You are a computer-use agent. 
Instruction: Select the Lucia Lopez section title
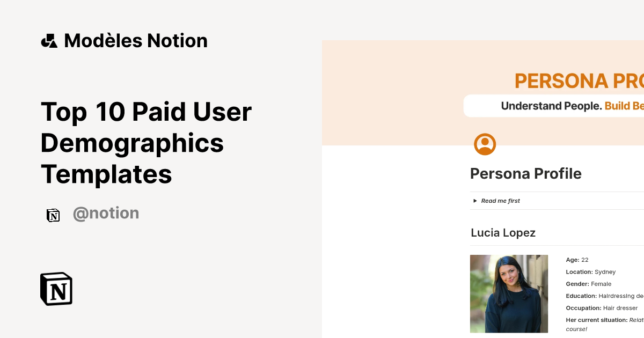click(x=503, y=233)
